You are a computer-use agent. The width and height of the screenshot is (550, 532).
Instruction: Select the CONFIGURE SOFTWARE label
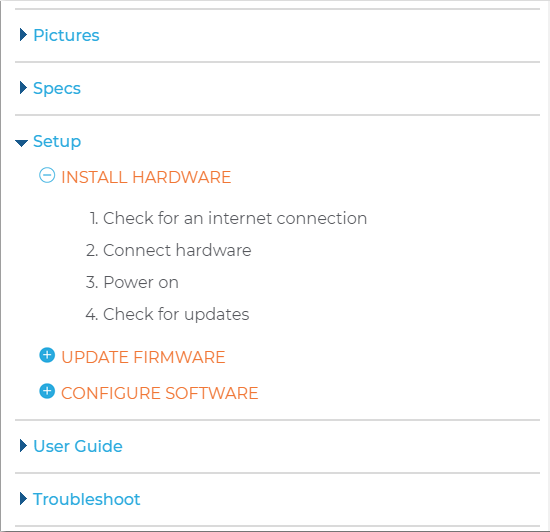coord(160,393)
